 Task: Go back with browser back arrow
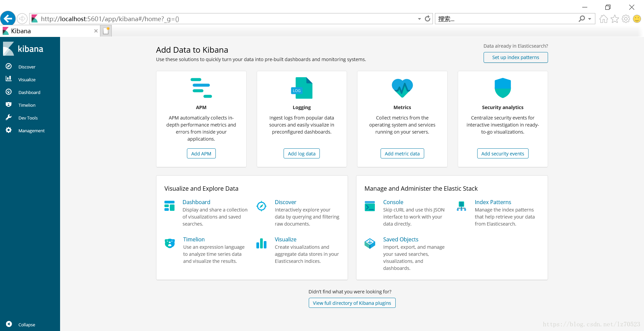(x=8, y=18)
